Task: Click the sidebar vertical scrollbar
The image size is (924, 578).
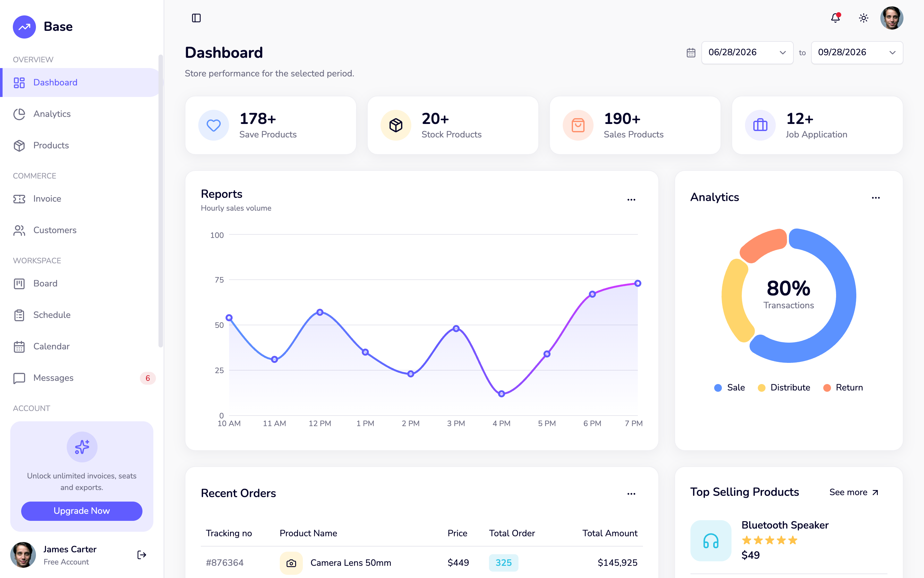Action: click(161, 201)
